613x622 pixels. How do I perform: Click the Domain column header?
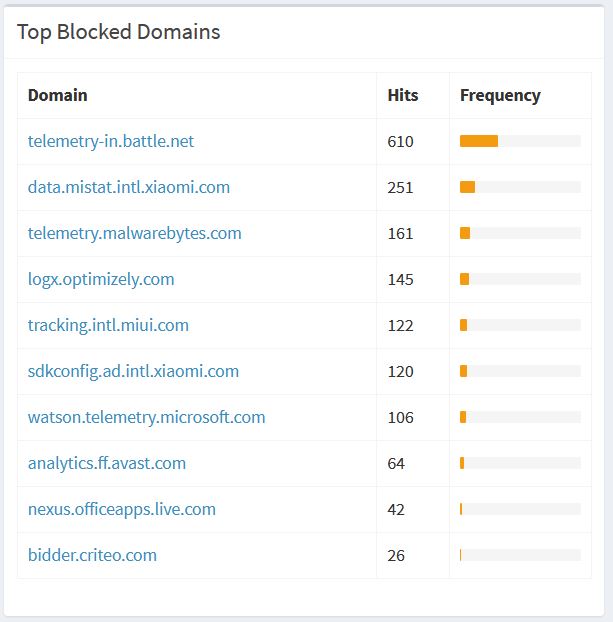[58, 96]
